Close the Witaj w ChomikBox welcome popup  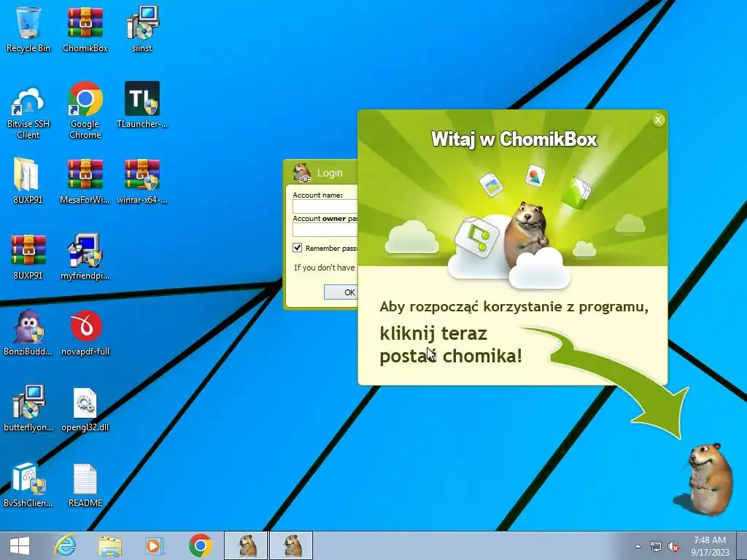(x=659, y=120)
